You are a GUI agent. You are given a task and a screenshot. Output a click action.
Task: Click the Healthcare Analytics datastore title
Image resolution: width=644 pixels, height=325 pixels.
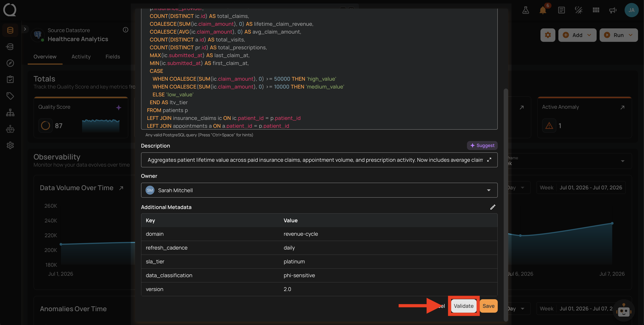(x=78, y=39)
